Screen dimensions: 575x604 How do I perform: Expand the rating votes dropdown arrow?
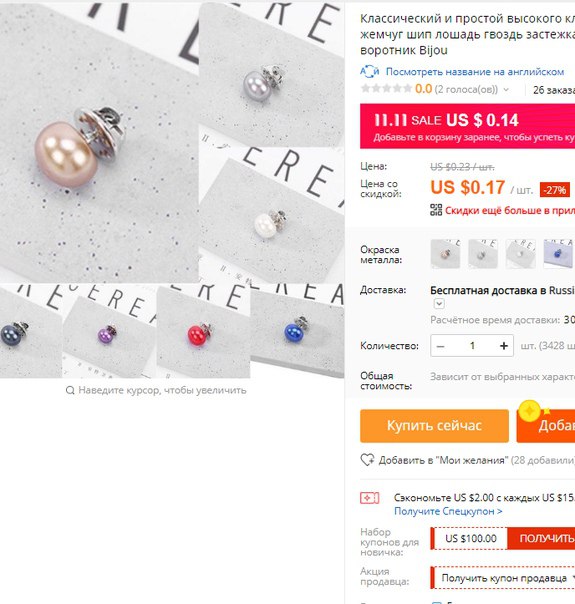pos(506,90)
